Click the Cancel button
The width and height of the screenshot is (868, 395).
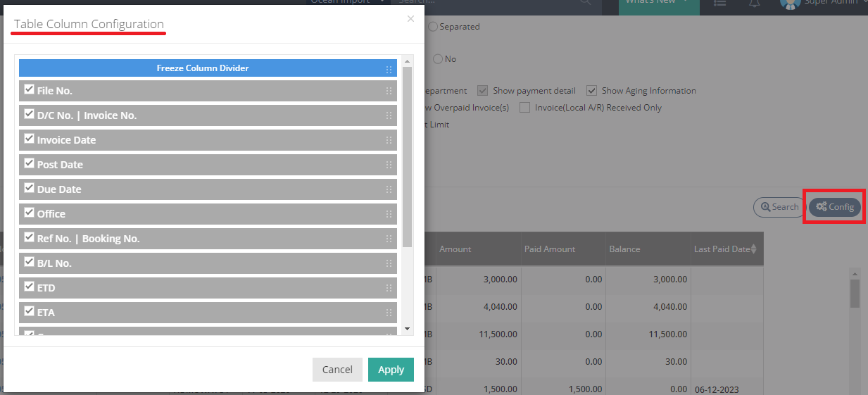[x=337, y=370]
